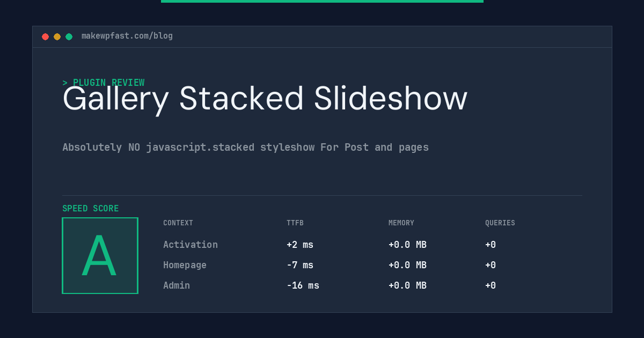
Task: Click the grade A score box
Action: (x=100, y=255)
